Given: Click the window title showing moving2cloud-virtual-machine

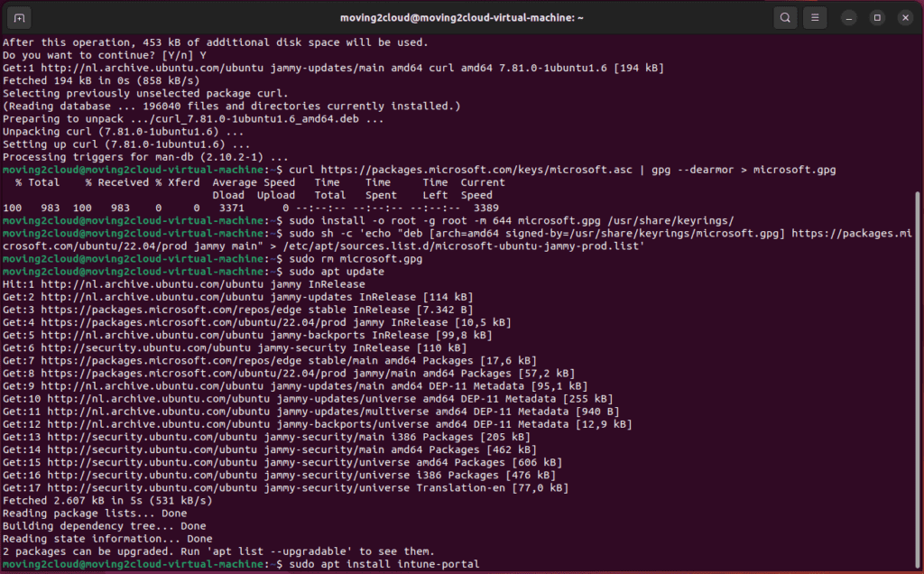Looking at the screenshot, I should click(463, 17).
